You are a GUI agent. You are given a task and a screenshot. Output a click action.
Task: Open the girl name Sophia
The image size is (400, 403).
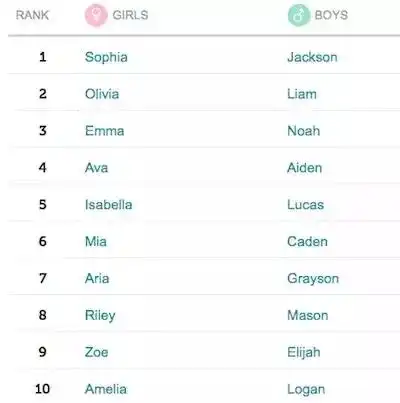tap(106, 57)
